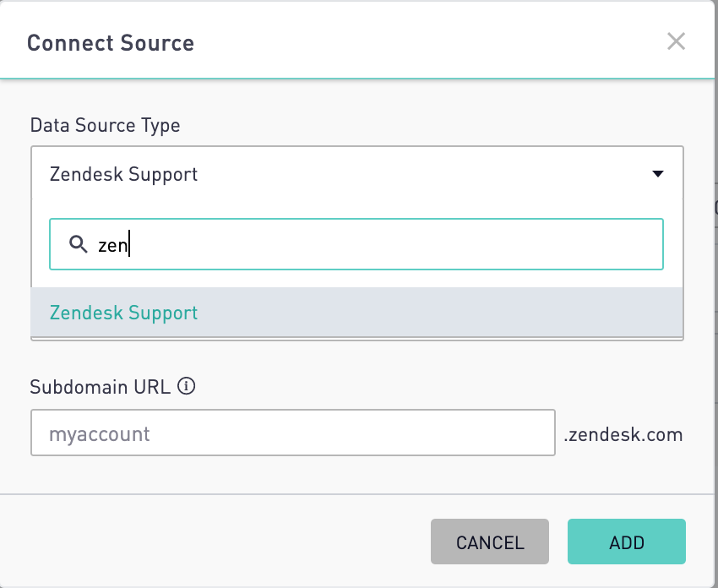718x588 pixels.
Task: Select the teal Zendesk Support list entry
Action: pos(123,313)
